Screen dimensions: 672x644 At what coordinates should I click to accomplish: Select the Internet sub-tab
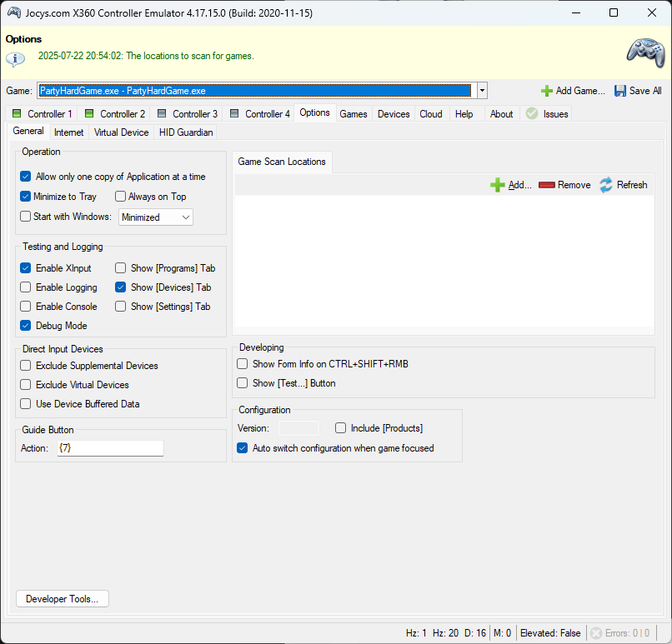(x=68, y=132)
